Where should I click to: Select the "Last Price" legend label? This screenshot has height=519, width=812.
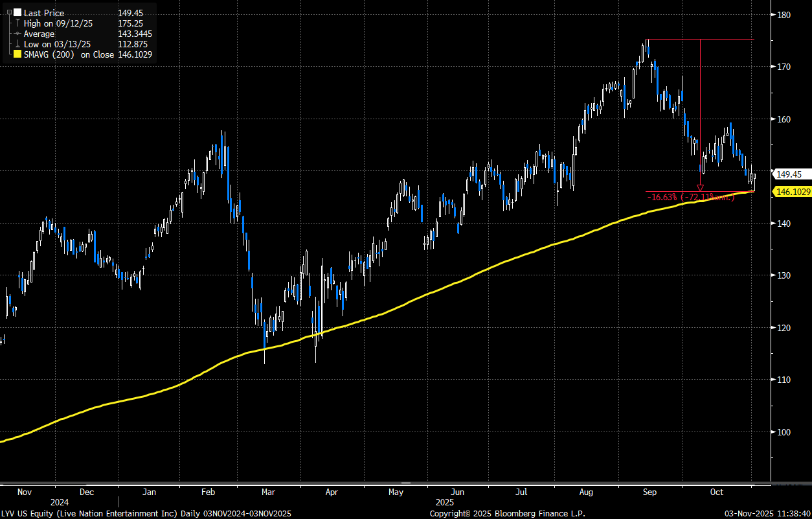[x=45, y=13]
